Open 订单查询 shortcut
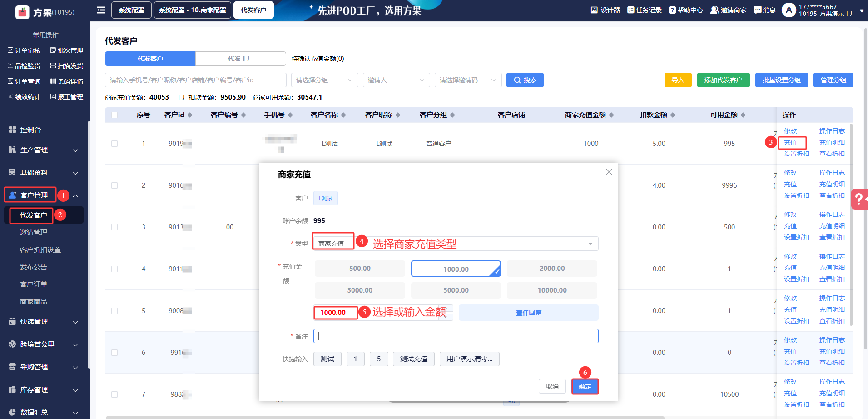868x419 pixels. (25, 81)
